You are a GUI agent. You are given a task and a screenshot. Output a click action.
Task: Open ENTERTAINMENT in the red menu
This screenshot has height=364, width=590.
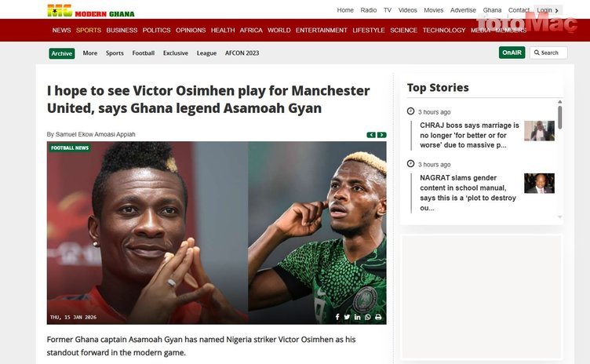point(321,30)
